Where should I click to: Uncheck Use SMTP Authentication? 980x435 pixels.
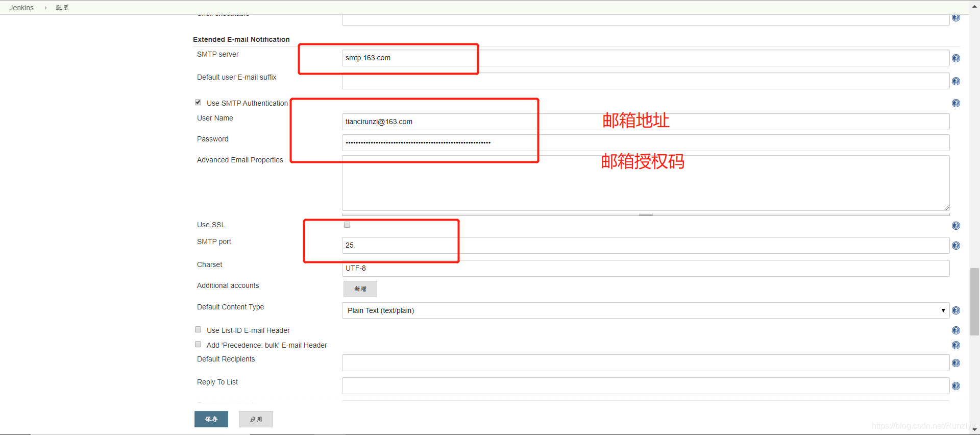(x=198, y=102)
